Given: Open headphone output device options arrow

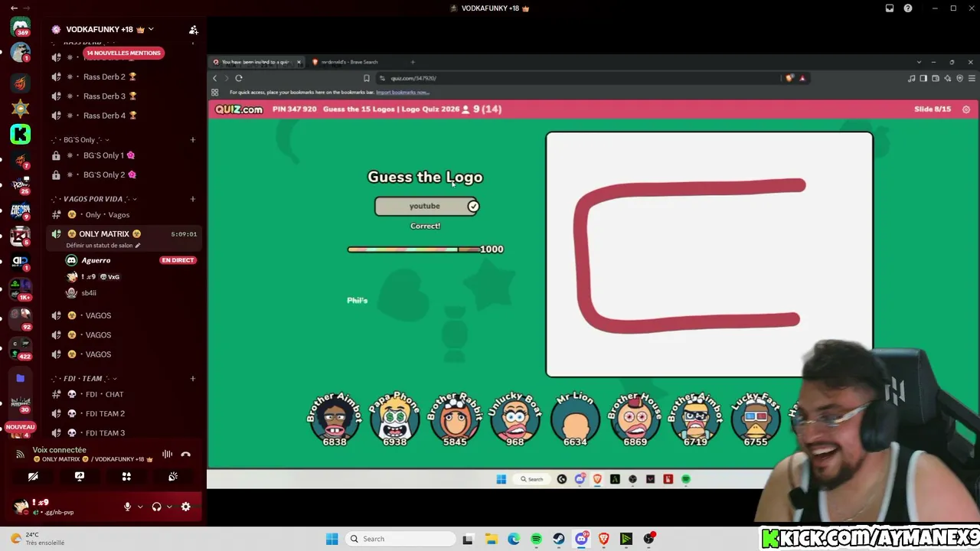Looking at the screenshot, I should pyautogui.click(x=169, y=507).
